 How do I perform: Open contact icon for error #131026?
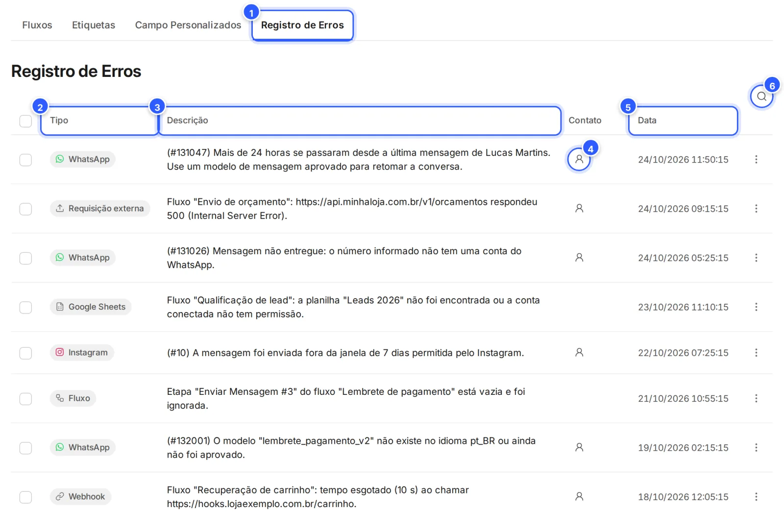click(x=579, y=258)
